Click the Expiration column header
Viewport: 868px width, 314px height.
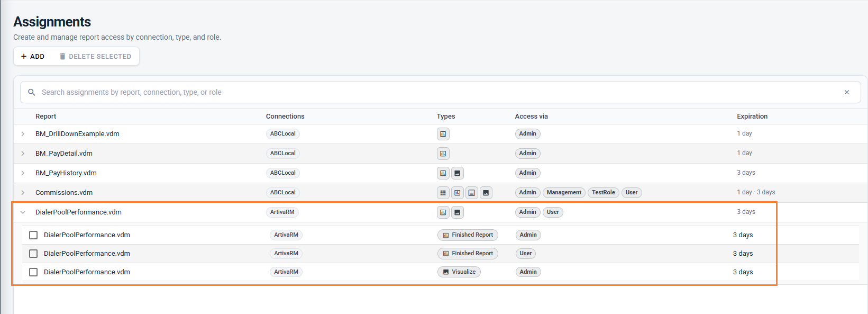point(752,116)
